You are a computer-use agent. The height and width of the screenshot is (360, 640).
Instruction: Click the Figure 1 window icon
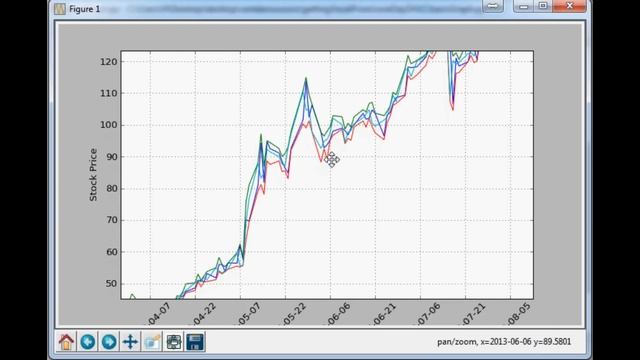click(x=60, y=9)
